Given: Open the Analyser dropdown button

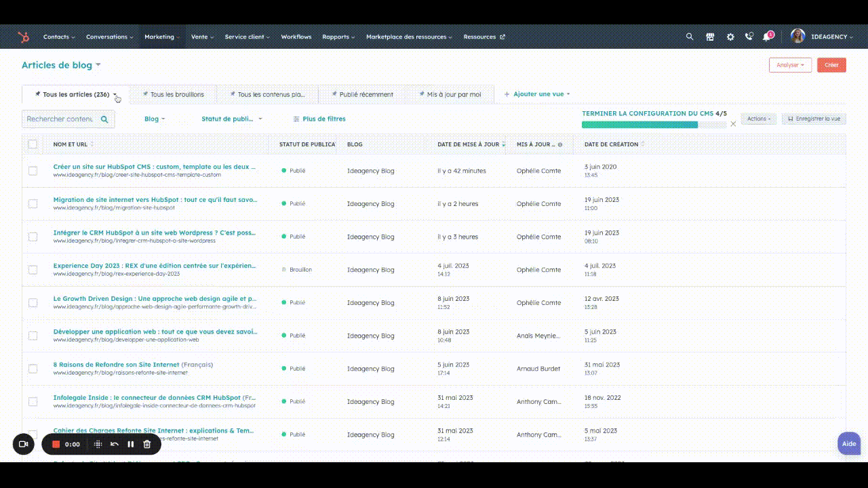Looking at the screenshot, I should [790, 65].
